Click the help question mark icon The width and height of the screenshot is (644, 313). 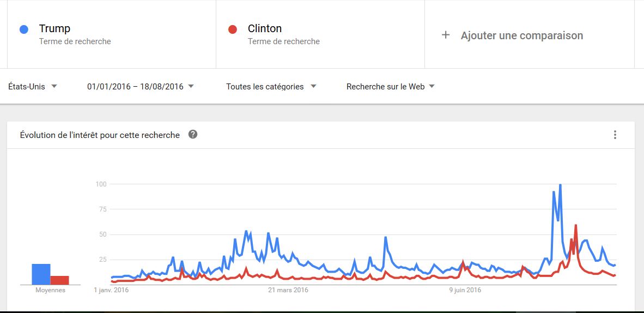(x=193, y=135)
